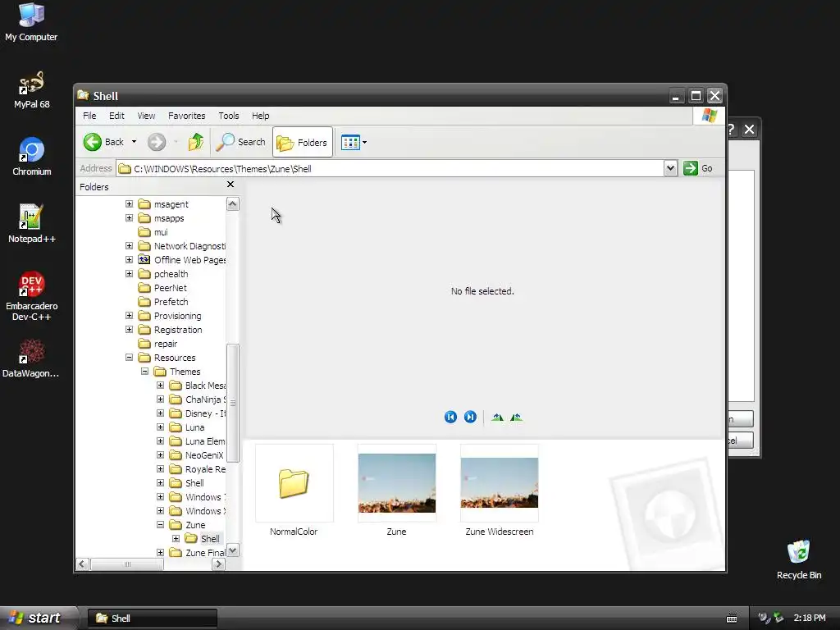Expand the Luna theme folder node

(x=160, y=427)
